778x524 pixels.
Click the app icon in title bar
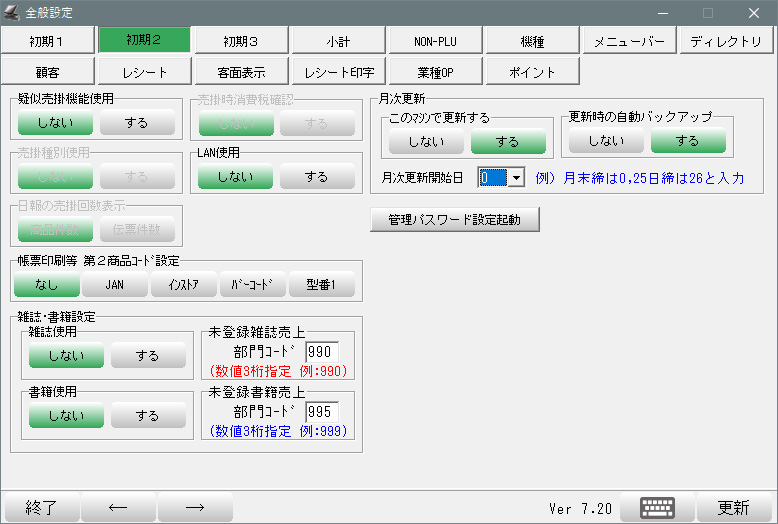coord(12,13)
